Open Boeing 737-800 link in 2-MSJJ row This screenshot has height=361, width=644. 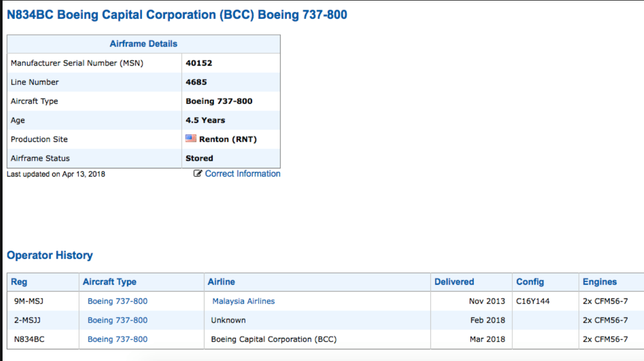[117, 320]
